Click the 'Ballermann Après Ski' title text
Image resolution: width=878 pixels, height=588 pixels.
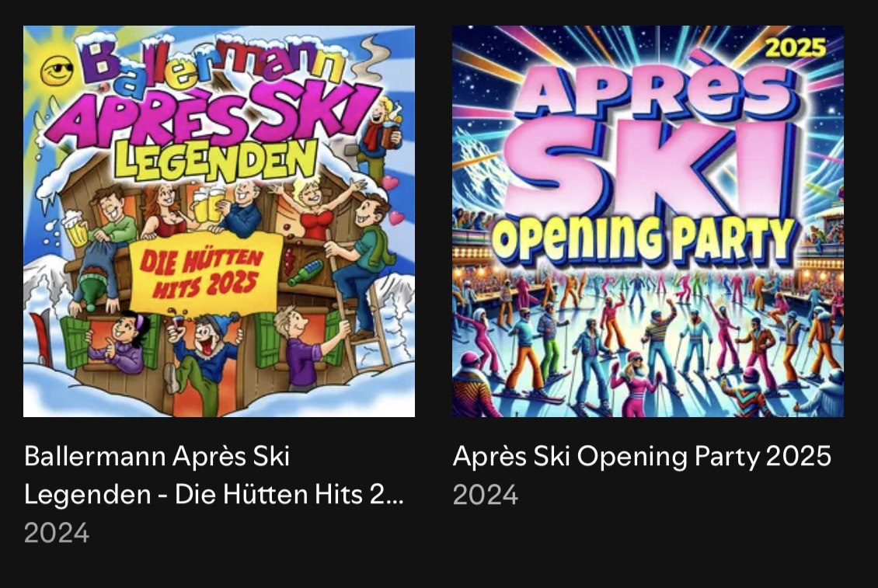point(157,457)
